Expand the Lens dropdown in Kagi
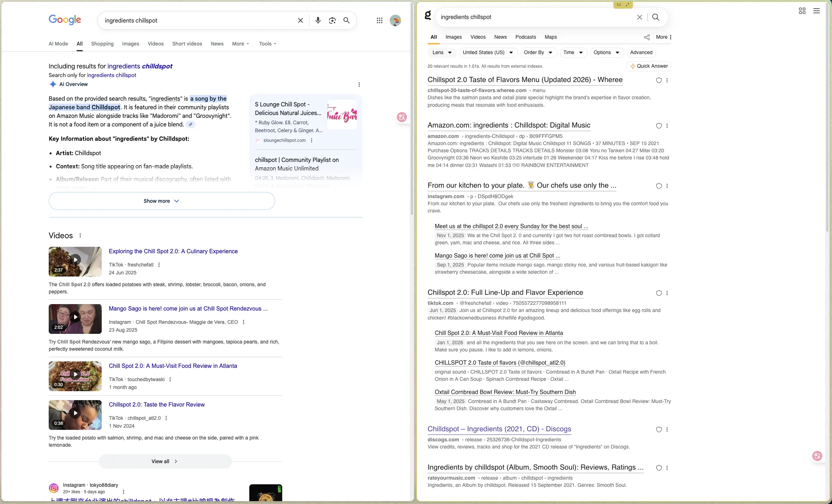Screen dimensions: 832x504 coord(442,53)
